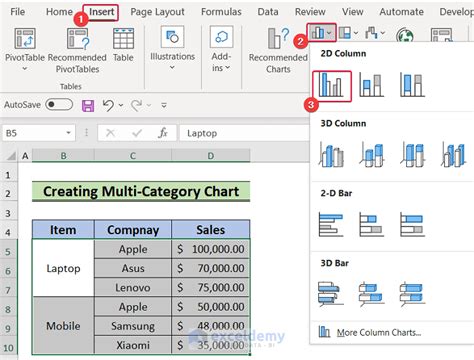Click the merged Mobile cell

[63, 325]
